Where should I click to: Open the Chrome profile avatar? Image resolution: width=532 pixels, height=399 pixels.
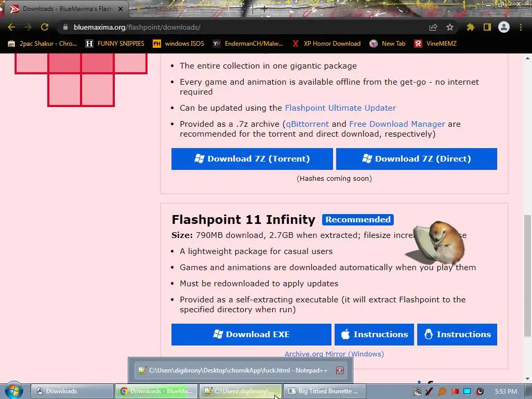tap(504, 27)
